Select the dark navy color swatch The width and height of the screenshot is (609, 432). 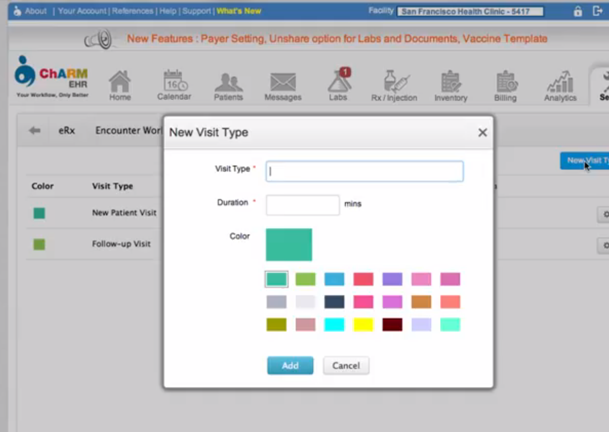(334, 302)
